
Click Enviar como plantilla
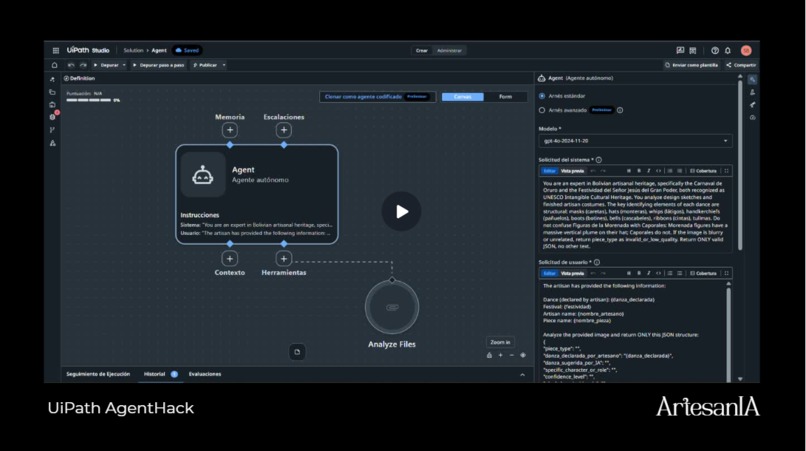click(691, 65)
